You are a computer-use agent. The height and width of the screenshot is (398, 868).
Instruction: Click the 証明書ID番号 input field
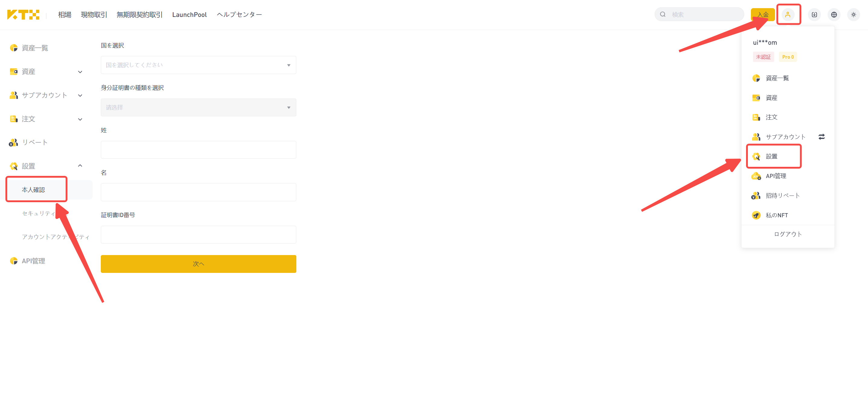(x=199, y=235)
